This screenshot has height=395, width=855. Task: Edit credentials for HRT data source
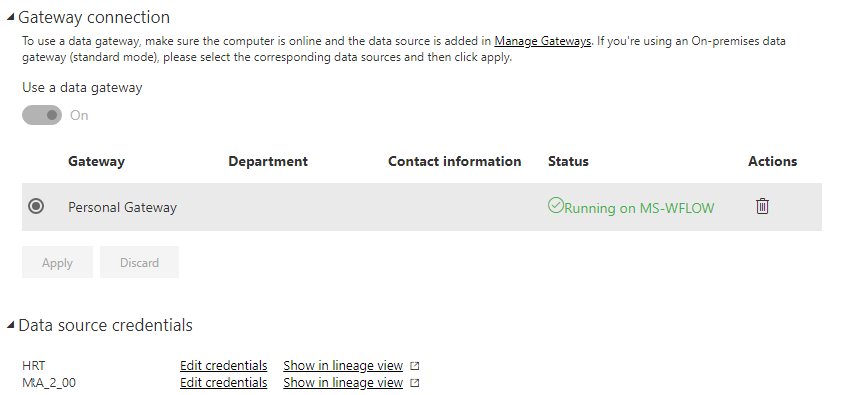coord(224,366)
